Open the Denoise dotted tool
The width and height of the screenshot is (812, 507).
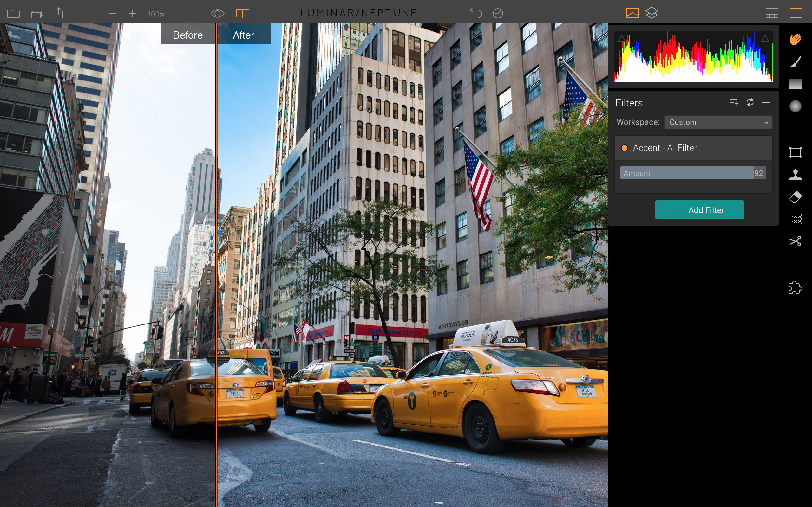795,219
